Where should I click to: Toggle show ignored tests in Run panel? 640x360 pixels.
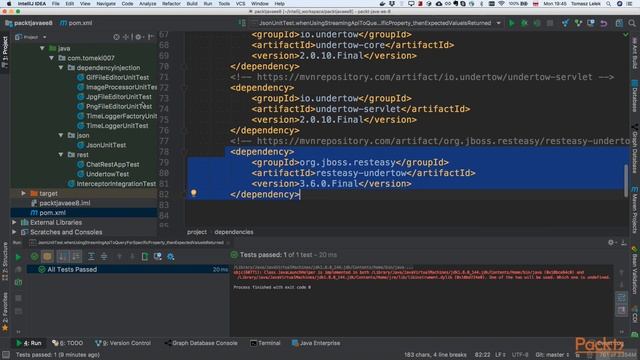(47, 257)
